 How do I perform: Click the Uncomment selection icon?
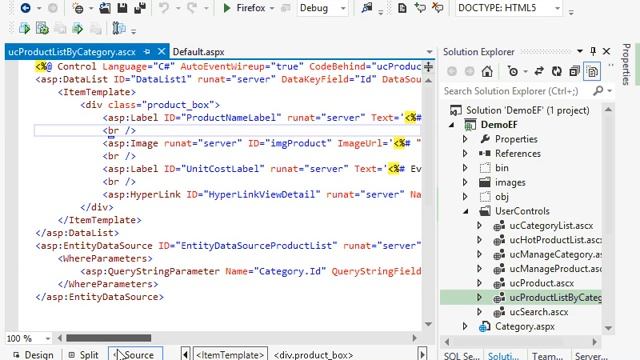[x=438, y=8]
